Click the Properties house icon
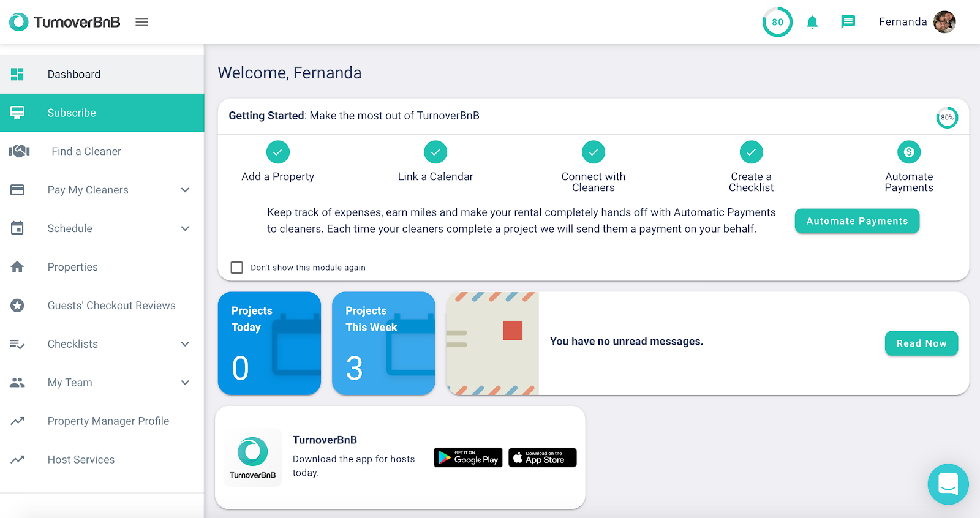Image resolution: width=980 pixels, height=518 pixels. pyautogui.click(x=17, y=267)
